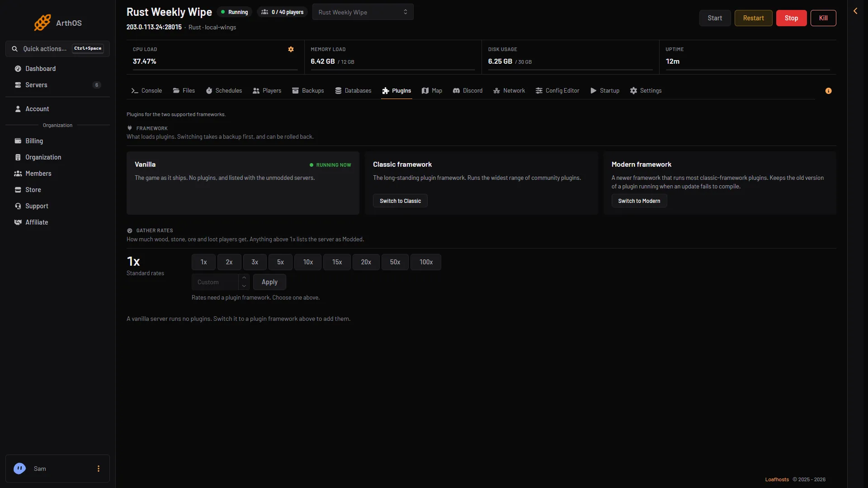Select the 10x gather rate

coord(308,262)
